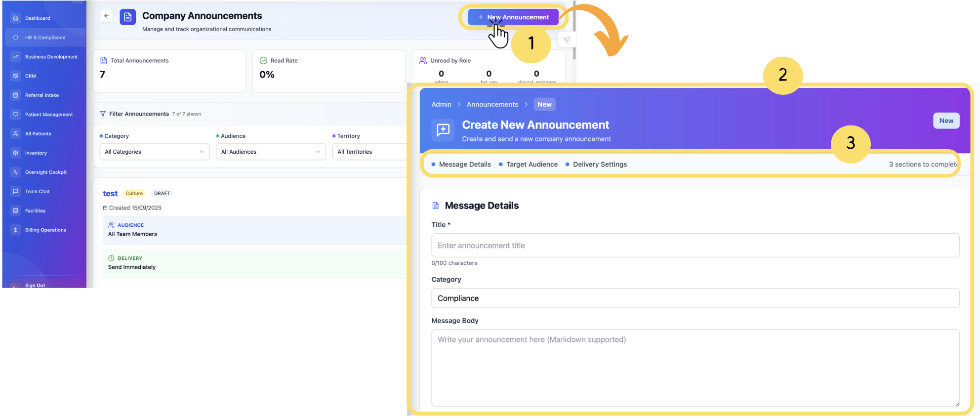Image resolution: width=980 pixels, height=419 pixels.
Task: Jump to the Target Audience section
Action: pos(531,165)
